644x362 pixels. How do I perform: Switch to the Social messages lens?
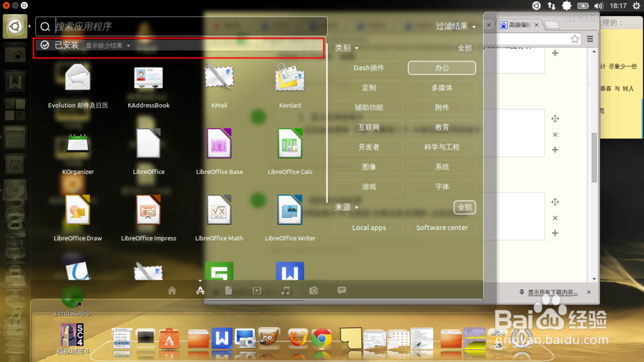[341, 291]
